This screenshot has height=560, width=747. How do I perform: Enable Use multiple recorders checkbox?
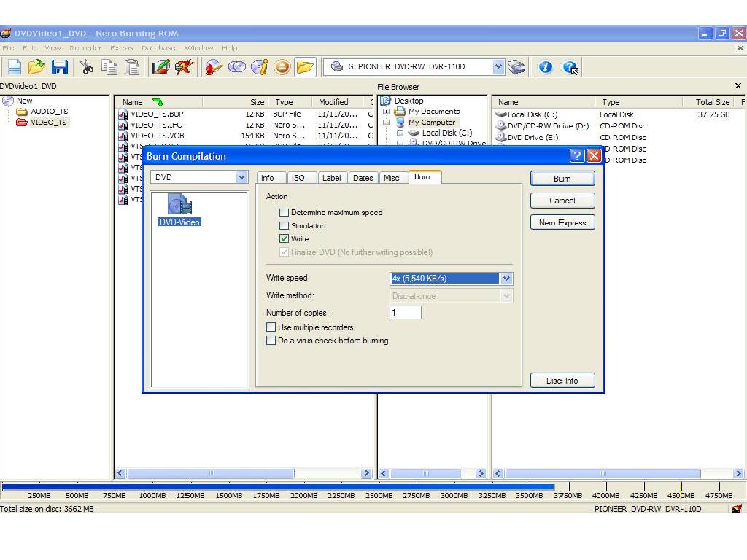pos(271,327)
